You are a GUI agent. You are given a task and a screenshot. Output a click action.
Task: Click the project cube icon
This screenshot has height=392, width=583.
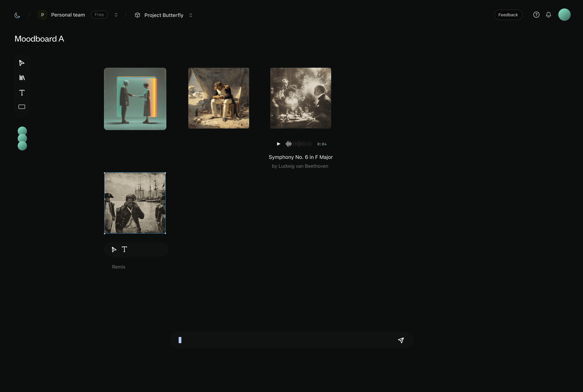pos(137,15)
